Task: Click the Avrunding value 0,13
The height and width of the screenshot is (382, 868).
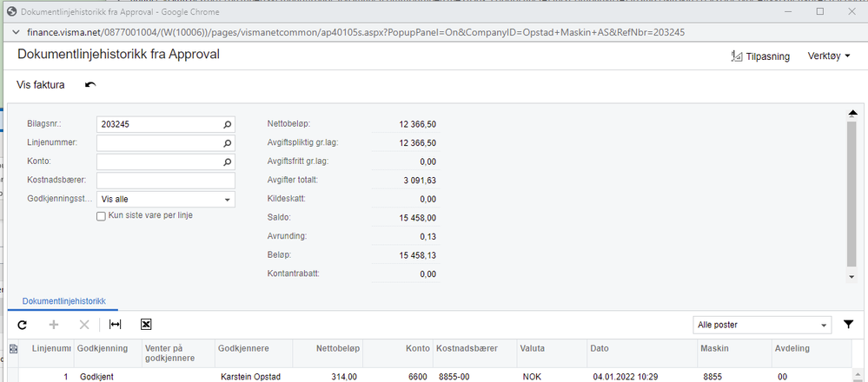Action: tap(427, 237)
